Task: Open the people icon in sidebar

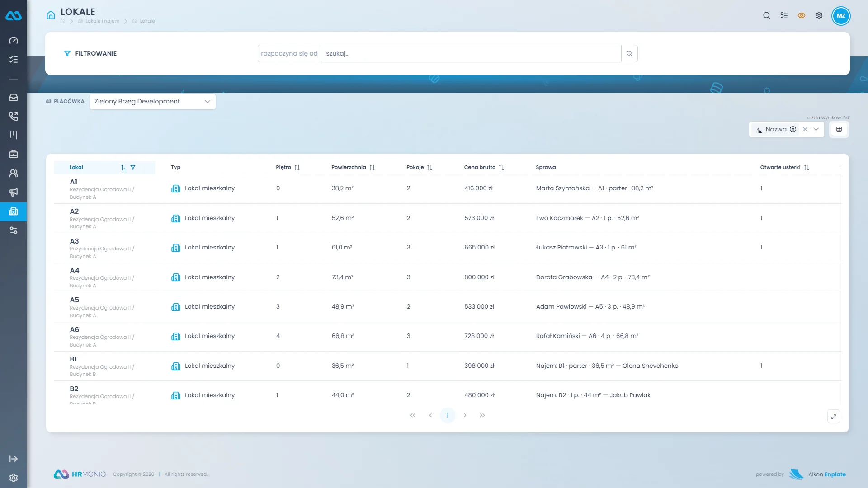Action: pyautogui.click(x=14, y=173)
